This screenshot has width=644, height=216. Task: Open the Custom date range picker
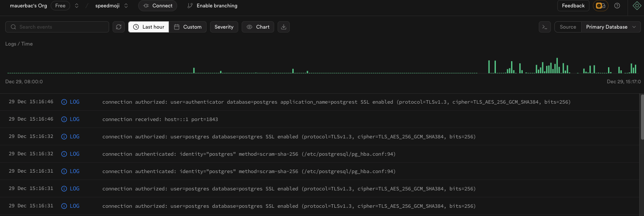pos(188,27)
